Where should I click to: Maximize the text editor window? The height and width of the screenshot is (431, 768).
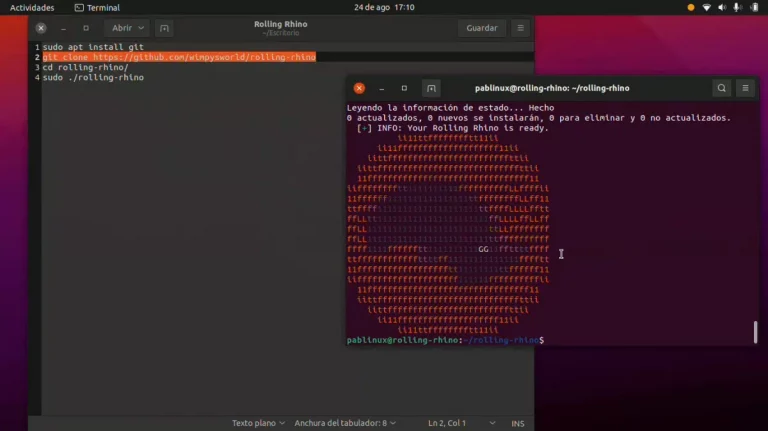click(86, 28)
